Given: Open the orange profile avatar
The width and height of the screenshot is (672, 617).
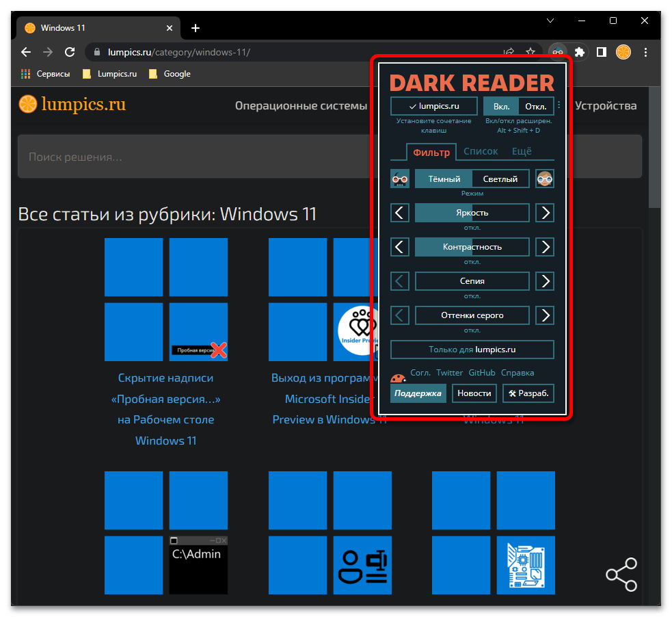Looking at the screenshot, I should coord(623,52).
